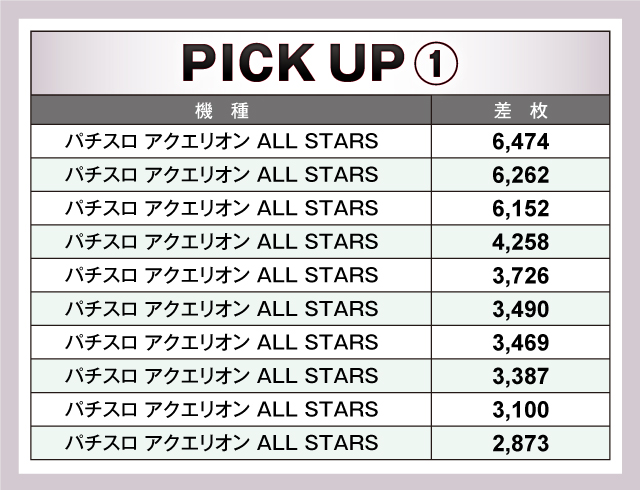Select the 3,100 value cell
This screenshot has width=640, height=490.
[521, 410]
